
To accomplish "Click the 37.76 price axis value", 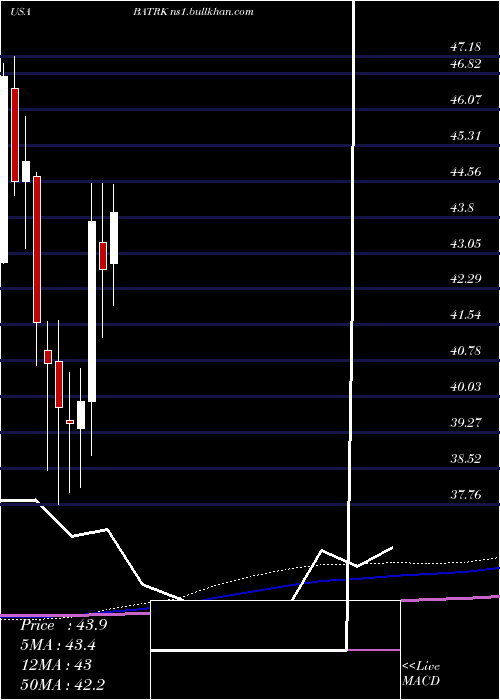I will pos(466,495).
